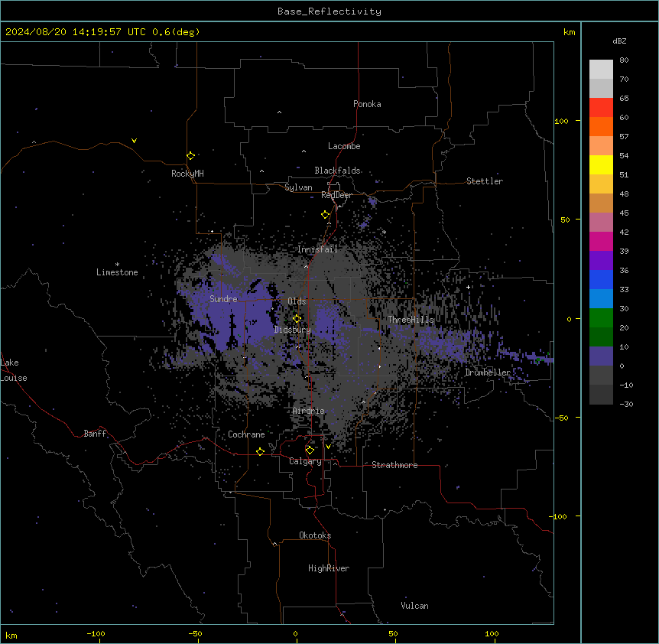Click the RockyMH map label
The image size is (659, 644).
pyautogui.click(x=187, y=174)
